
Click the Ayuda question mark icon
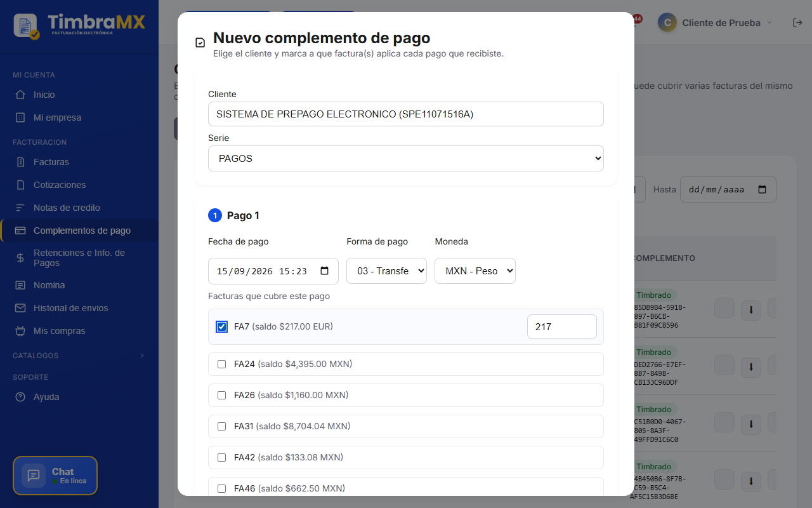20,397
